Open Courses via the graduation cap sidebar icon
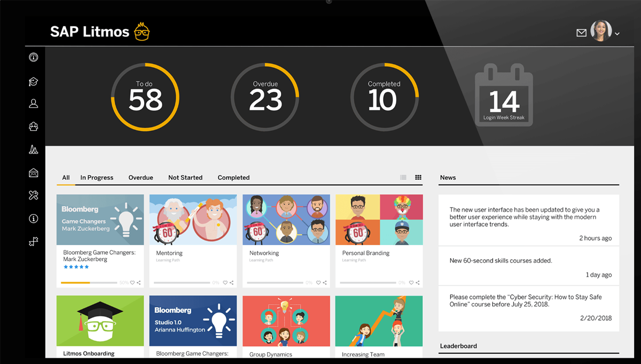This screenshot has height=364, width=641. [x=33, y=81]
